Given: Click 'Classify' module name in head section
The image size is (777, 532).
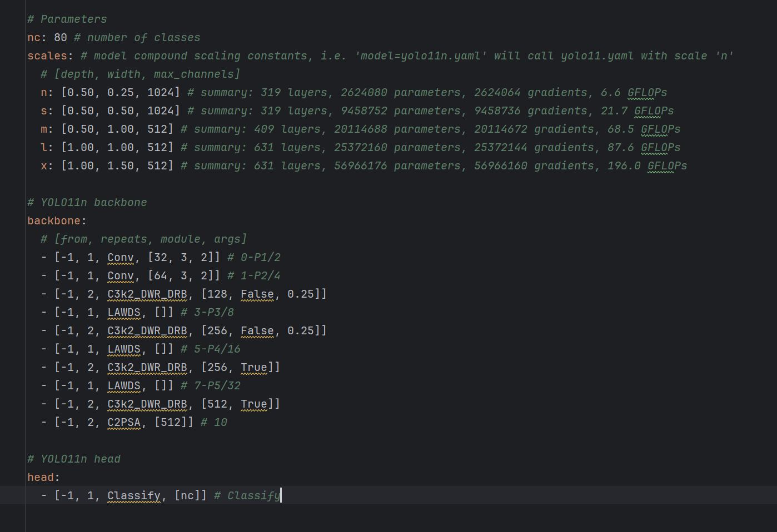Looking at the screenshot, I should click(134, 495).
